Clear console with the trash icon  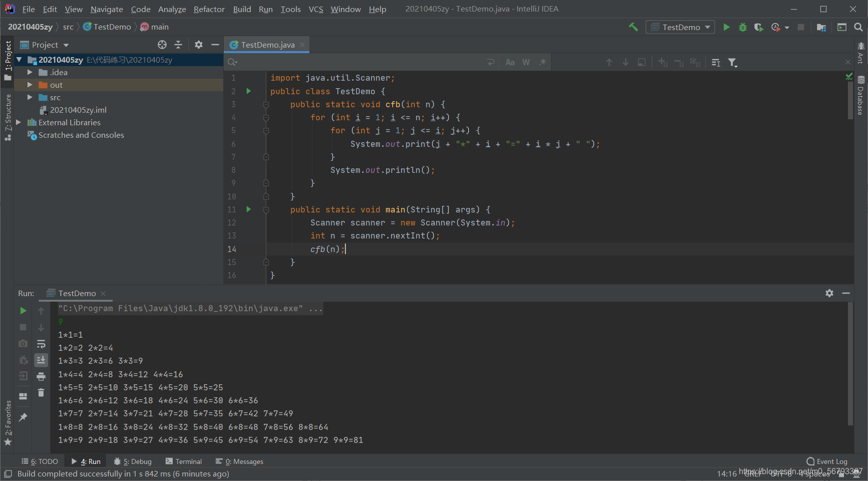[41, 393]
